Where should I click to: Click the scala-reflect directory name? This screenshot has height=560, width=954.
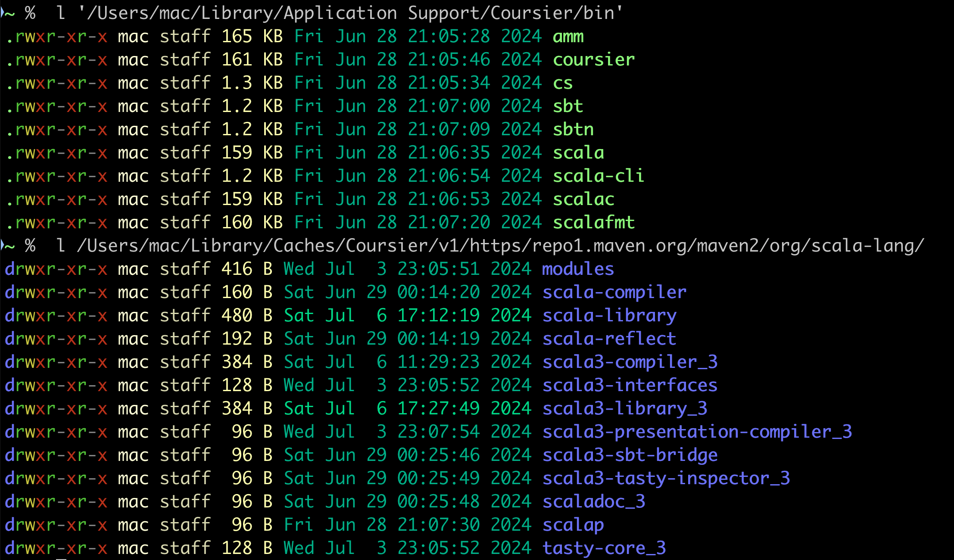pos(609,339)
